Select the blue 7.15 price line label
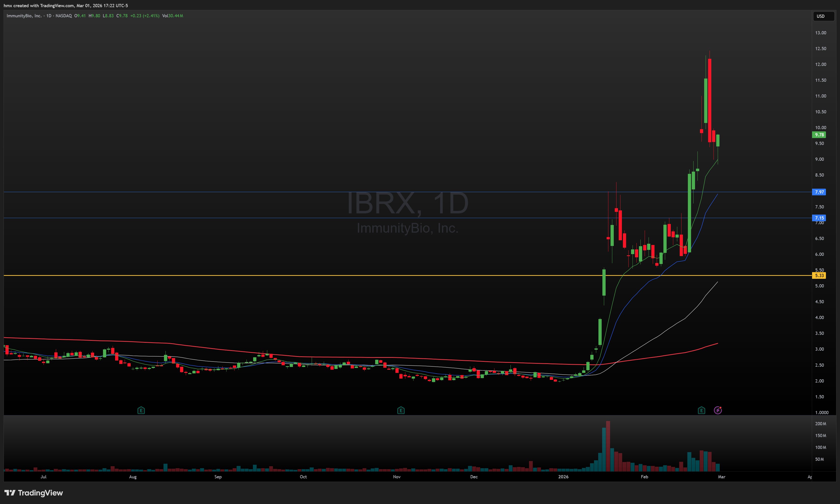 coord(819,218)
